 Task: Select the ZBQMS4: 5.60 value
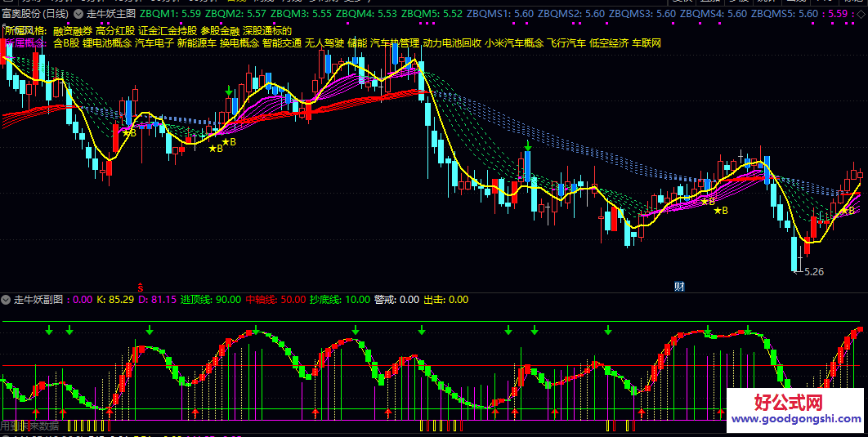(714, 13)
